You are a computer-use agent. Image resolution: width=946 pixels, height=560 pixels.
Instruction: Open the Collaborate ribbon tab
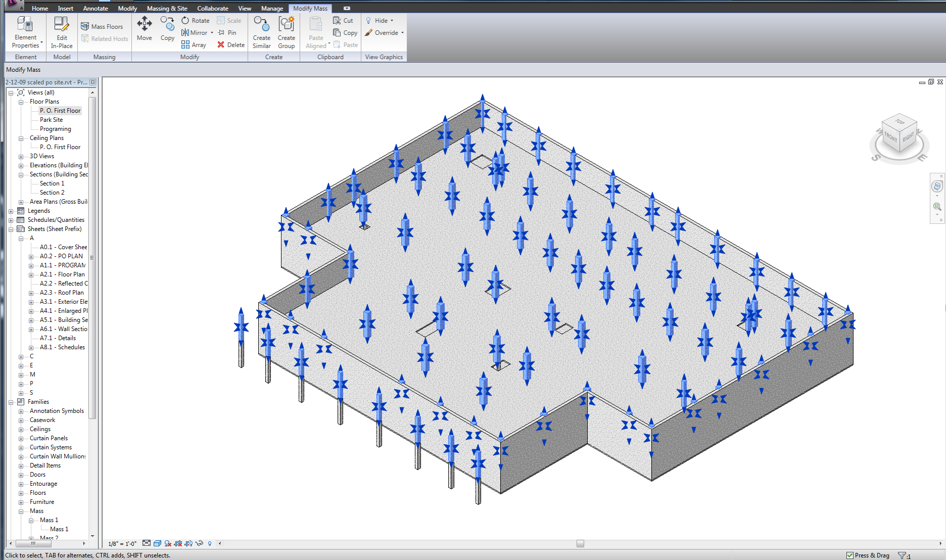212,9
